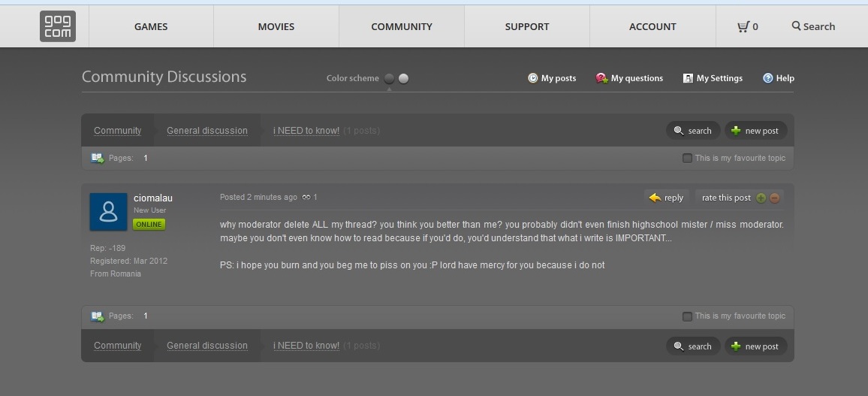Click the bottom search button
868x396 pixels.
[x=693, y=346]
